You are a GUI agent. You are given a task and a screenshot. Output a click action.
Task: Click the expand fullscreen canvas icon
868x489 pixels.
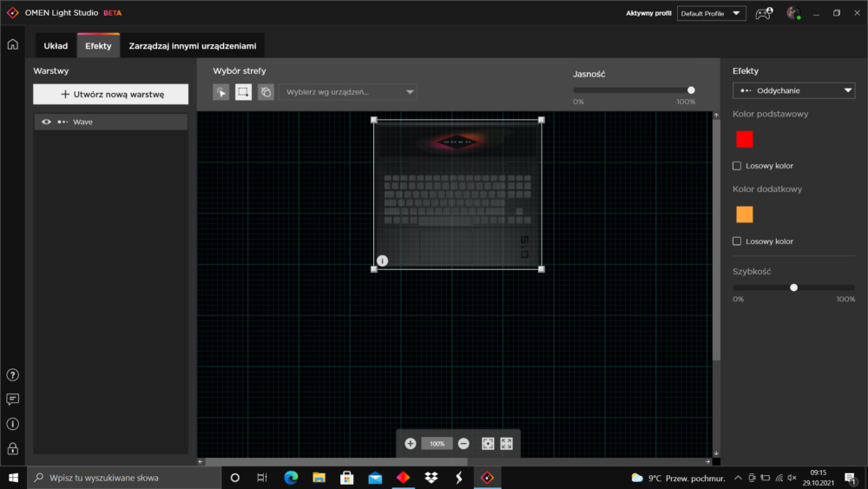point(507,444)
